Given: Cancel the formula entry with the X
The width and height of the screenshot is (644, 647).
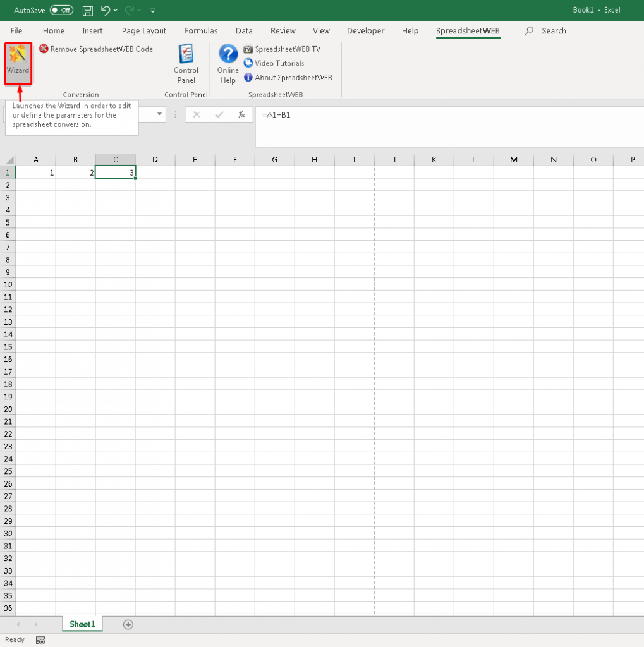Looking at the screenshot, I should point(197,114).
